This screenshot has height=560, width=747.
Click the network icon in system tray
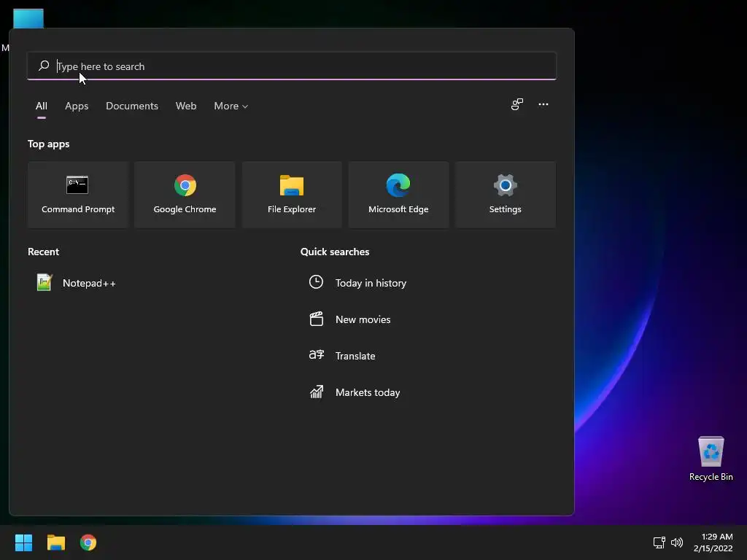point(659,542)
